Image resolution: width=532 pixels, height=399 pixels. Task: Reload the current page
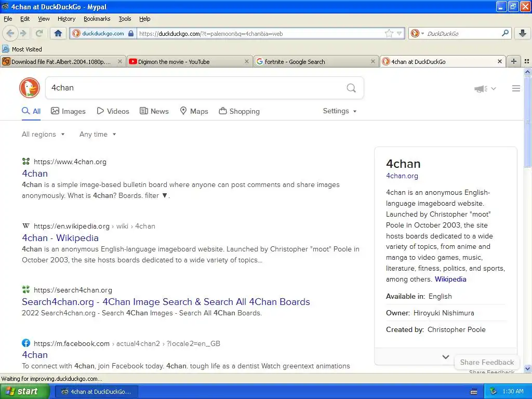pos(39,33)
